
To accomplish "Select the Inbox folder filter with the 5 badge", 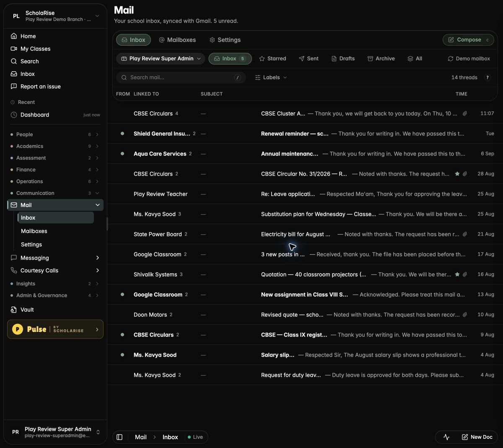I will pyautogui.click(x=230, y=59).
